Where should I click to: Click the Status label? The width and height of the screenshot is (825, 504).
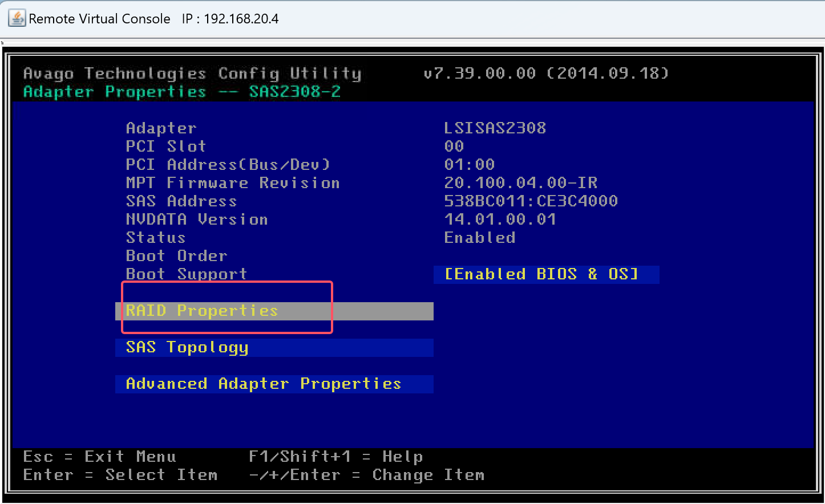click(x=156, y=237)
